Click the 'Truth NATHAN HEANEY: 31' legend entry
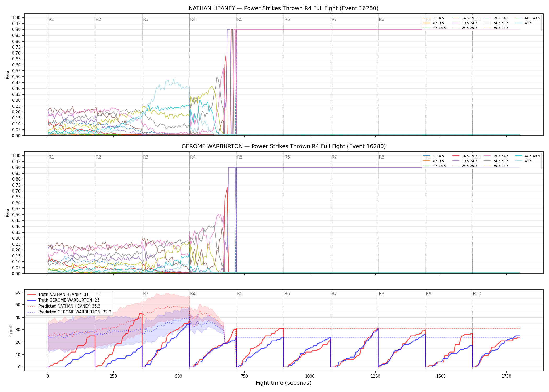This screenshot has width=549, height=392. (58, 295)
